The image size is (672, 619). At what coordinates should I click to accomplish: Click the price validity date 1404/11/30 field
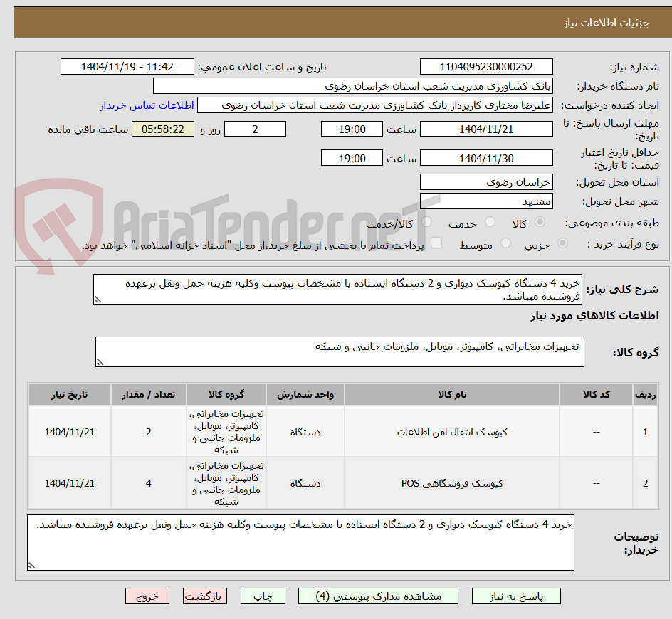[x=486, y=158]
